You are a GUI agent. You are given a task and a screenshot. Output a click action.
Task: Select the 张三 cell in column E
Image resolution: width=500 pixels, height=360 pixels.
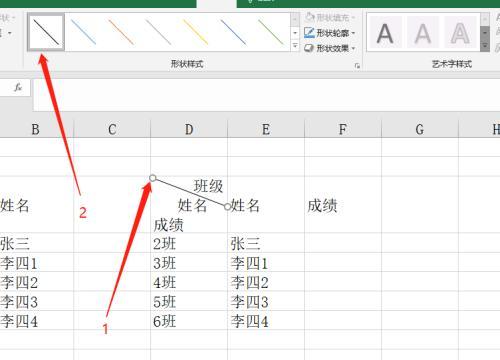266,243
